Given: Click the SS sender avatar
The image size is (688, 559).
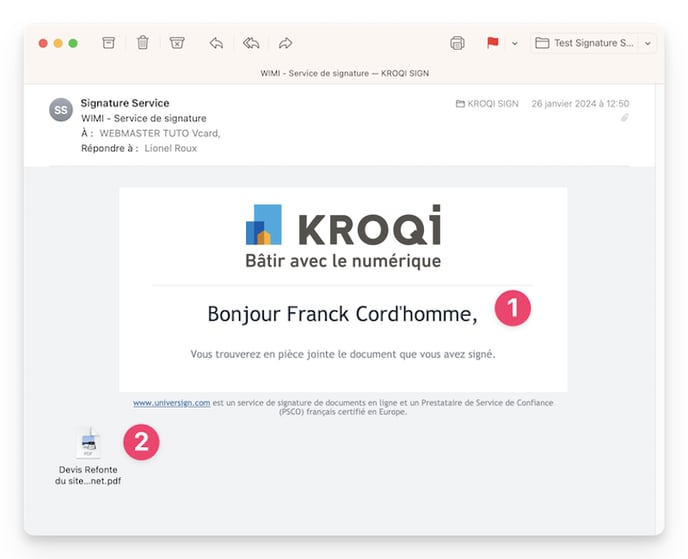Looking at the screenshot, I should (61, 110).
